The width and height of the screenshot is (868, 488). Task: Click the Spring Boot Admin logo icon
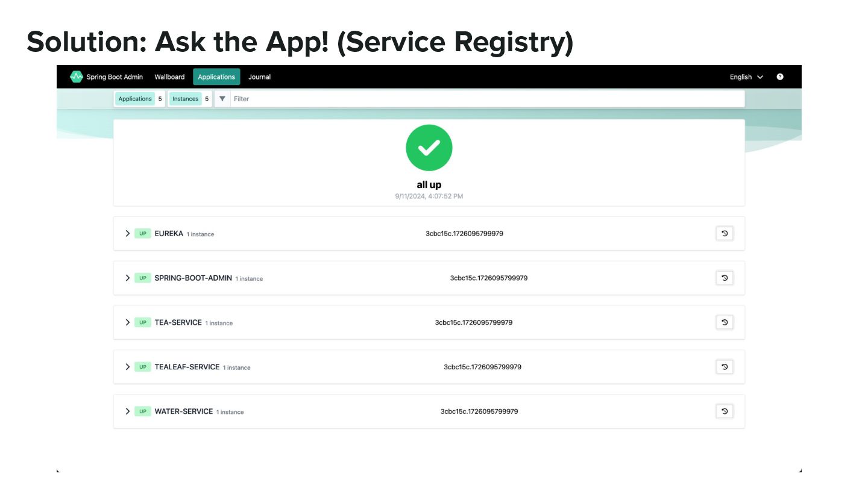point(76,77)
